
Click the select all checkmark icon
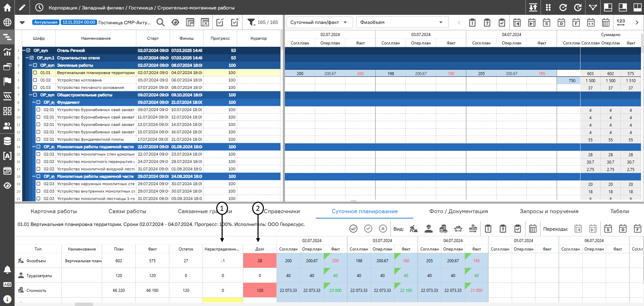(220, 22)
